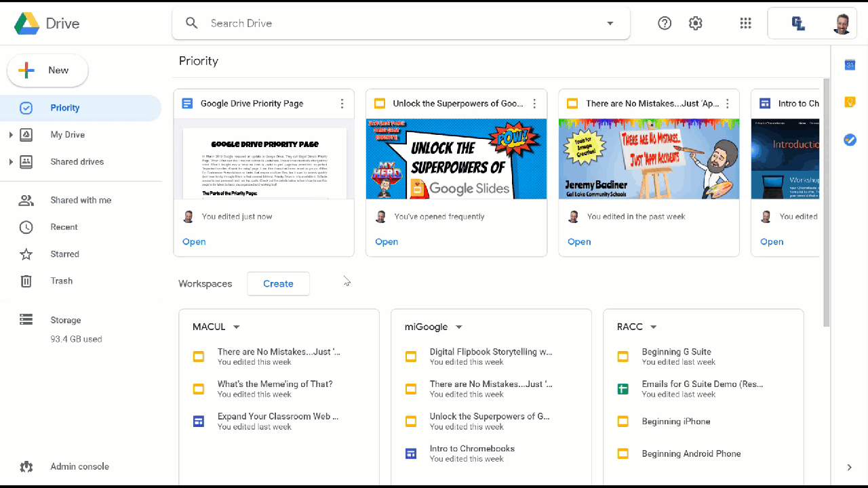Click the Slides icon beside What's the Meme'ing
This screenshot has width=868, height=488.
coord(199,389)
